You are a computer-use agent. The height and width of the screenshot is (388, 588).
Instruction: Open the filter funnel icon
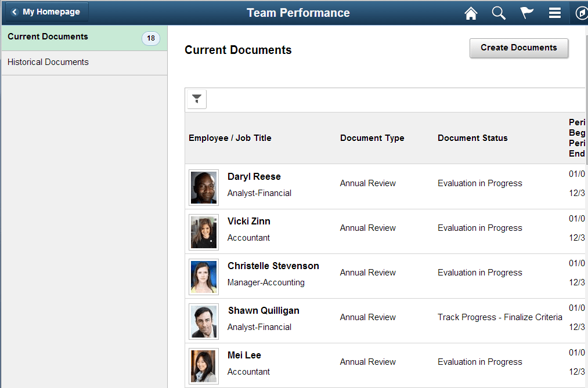197,99
